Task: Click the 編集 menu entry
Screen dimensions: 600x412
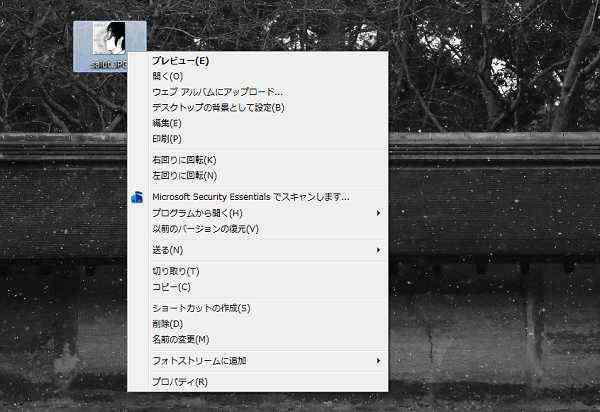Action: (167, 123)
